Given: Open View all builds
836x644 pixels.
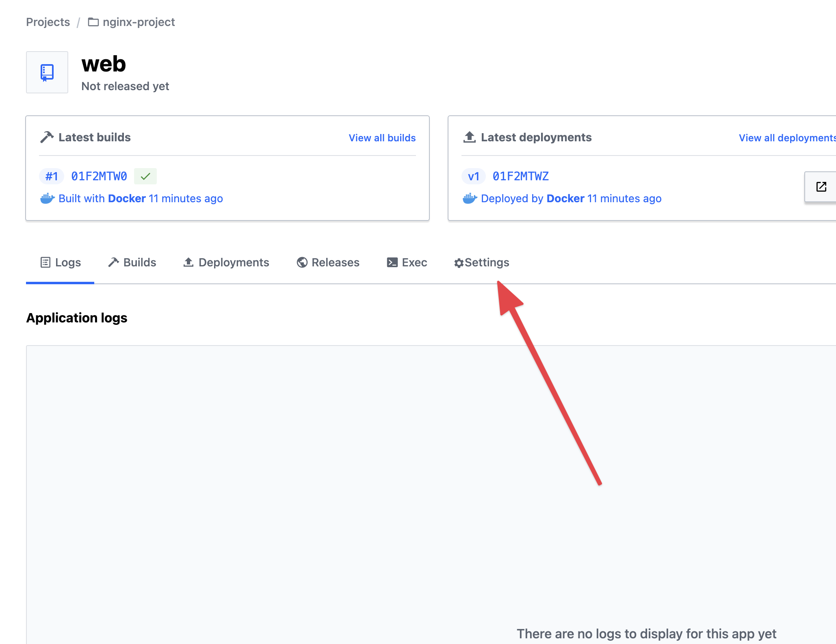Looking at the screenshot, I should click(381, 138).
